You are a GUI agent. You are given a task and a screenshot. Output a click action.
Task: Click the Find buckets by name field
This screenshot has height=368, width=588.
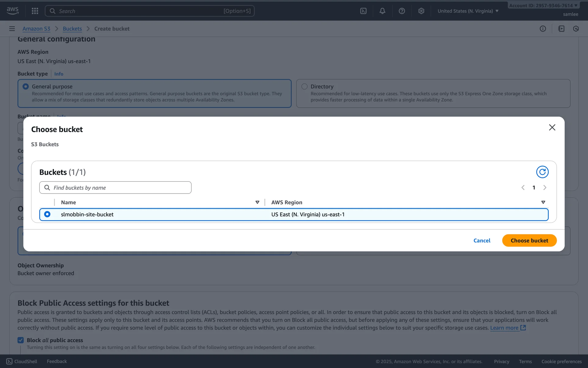(x=119, y=188)
